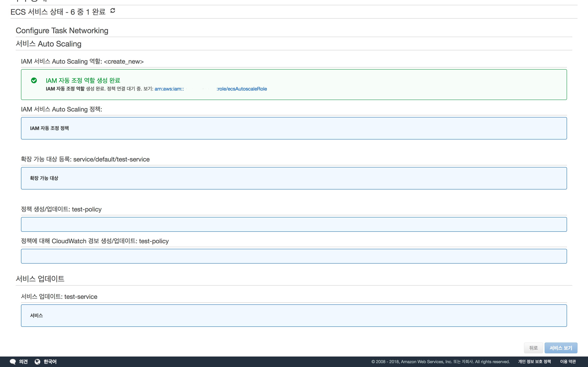The width and height of the screenshot is (588, 367).
Task: Click the 의견 feedback text
Action: click(x=23, y=362)
